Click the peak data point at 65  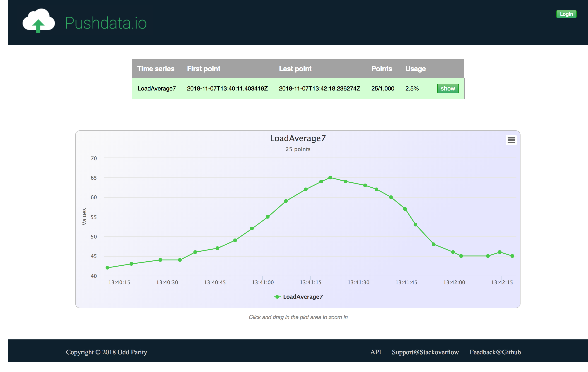point(330,178)
